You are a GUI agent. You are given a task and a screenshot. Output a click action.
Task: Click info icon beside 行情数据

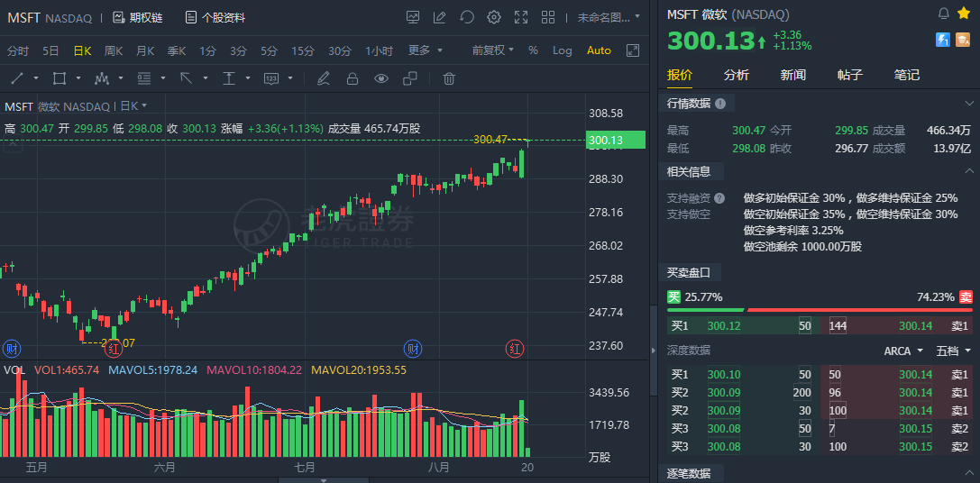[720, 104]
